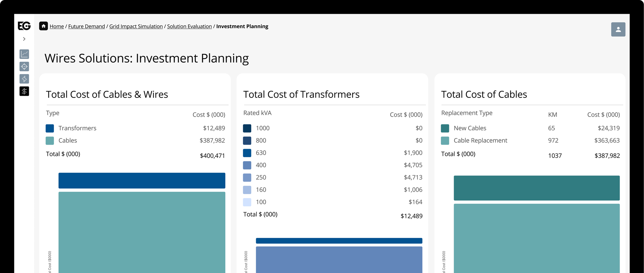Open the second sidebar icon, below the line chart
Screen dimensions: 644x273
(24, 67)
